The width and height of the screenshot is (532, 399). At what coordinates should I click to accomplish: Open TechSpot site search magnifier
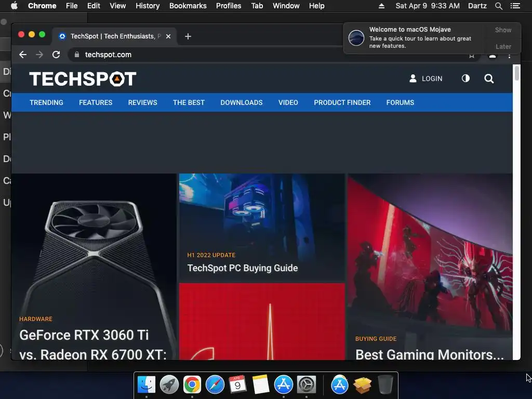489,79
